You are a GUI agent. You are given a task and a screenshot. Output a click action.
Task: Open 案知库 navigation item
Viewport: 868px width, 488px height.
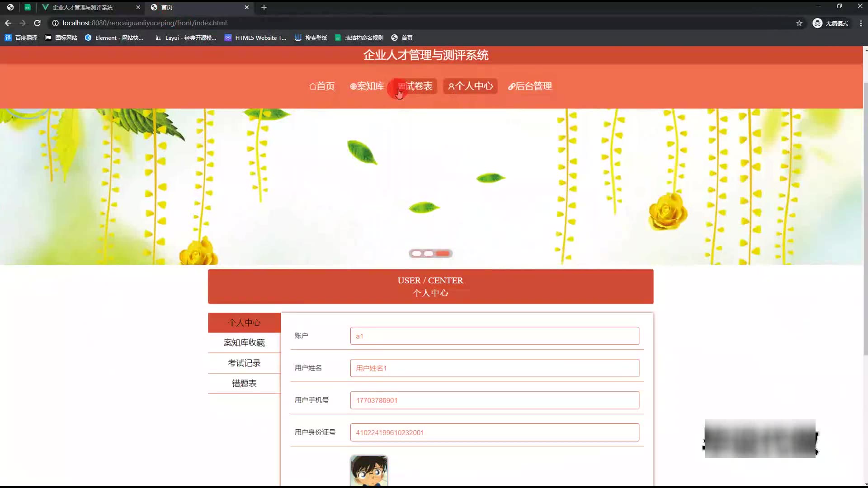(x=367, y=86)
